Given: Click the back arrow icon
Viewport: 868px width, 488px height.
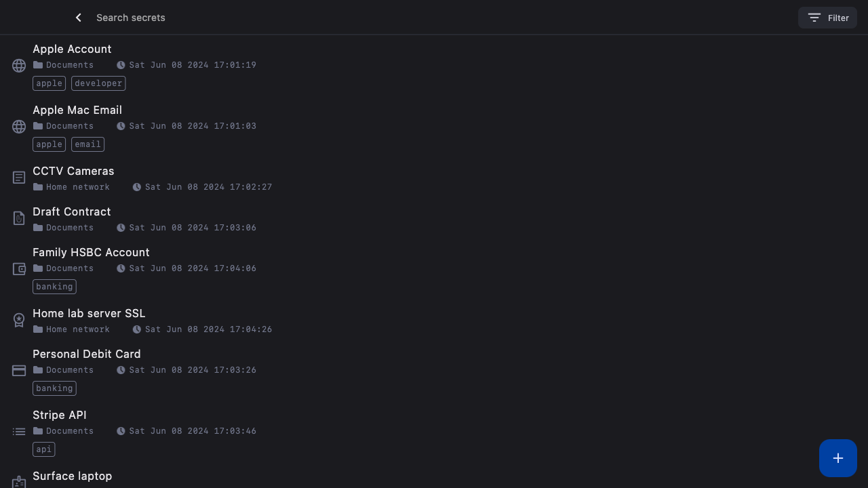Looking at the screenshot, I should pyautogui.click(x=79, y=18).
